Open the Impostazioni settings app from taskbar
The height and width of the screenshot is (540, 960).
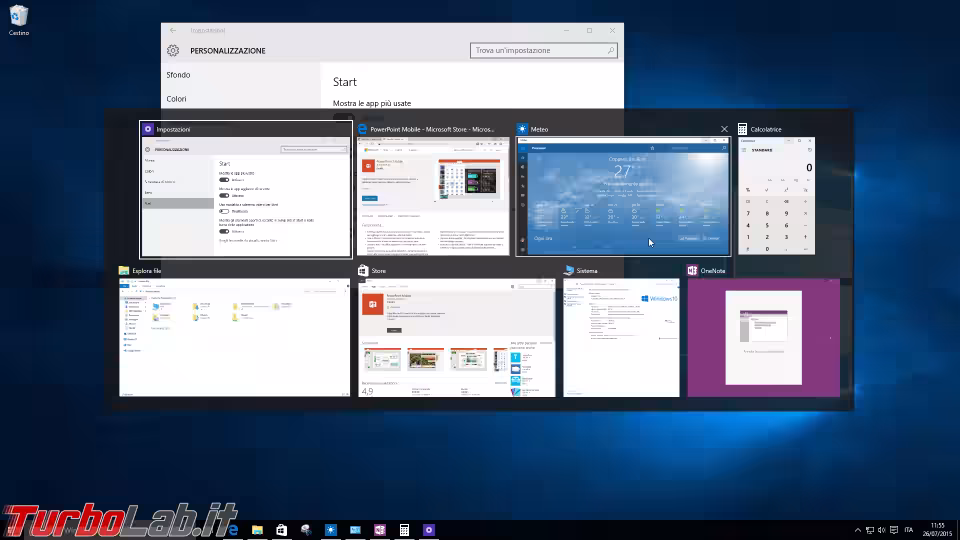coord(429,530)
